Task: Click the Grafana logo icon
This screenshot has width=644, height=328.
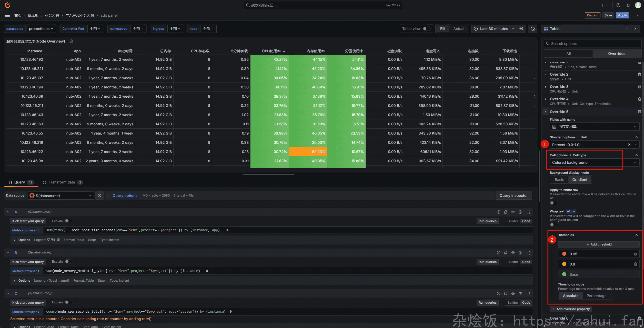Action: pos(7,5)
